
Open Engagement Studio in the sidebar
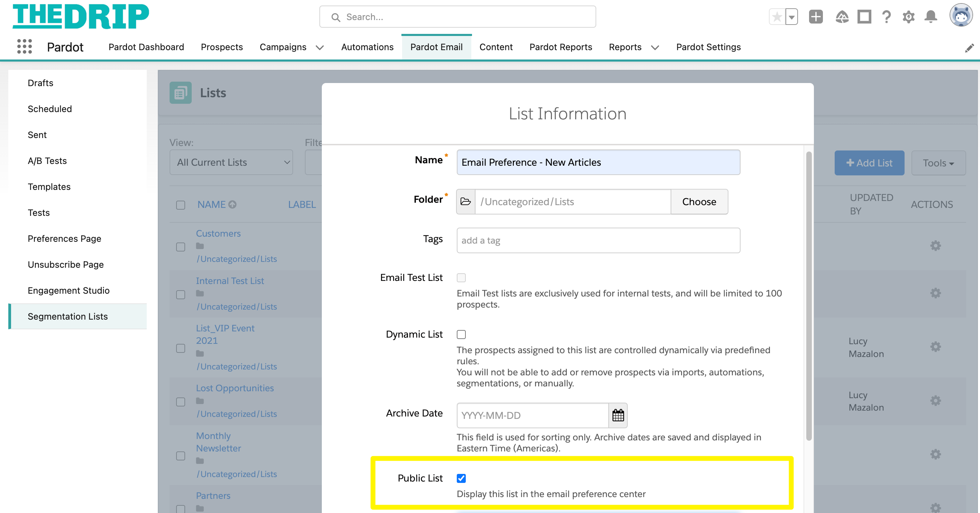tap(69, 291)
